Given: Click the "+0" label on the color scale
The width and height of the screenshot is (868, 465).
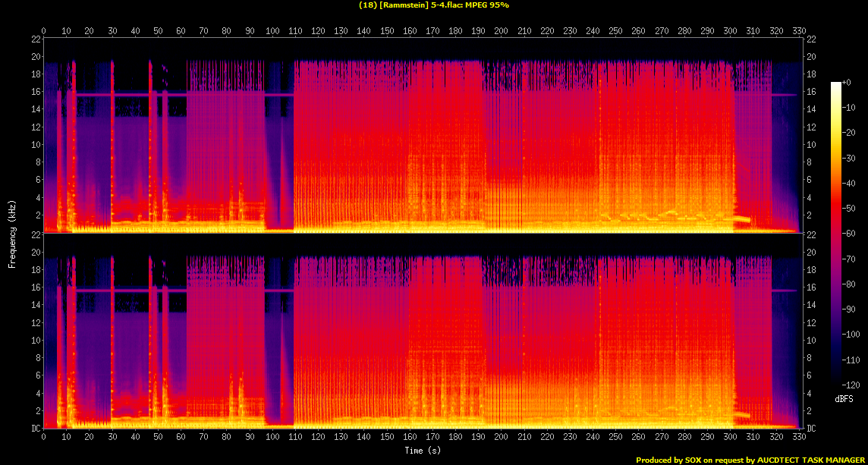Looking at the screenshot, I should coord(848,82).
